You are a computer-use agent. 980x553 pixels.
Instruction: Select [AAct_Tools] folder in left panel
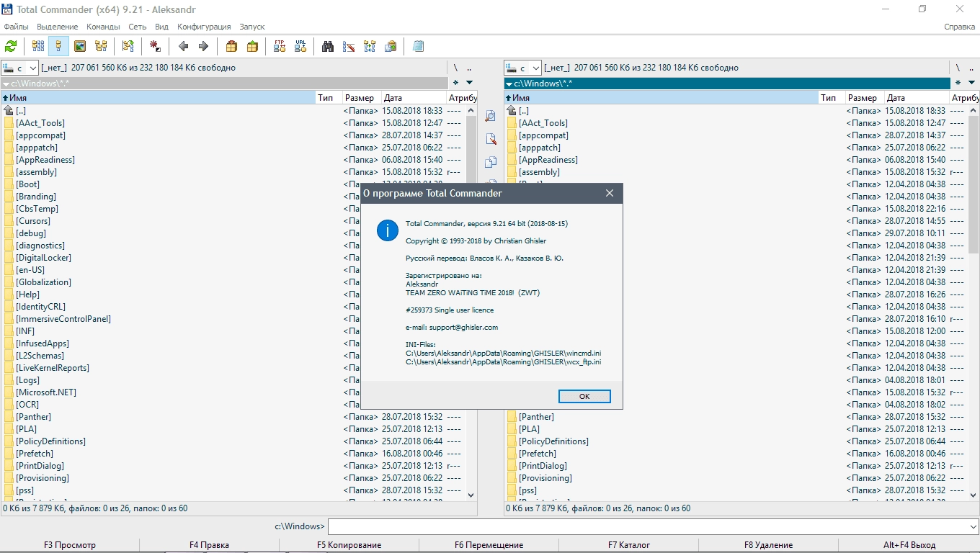(40, 123)
